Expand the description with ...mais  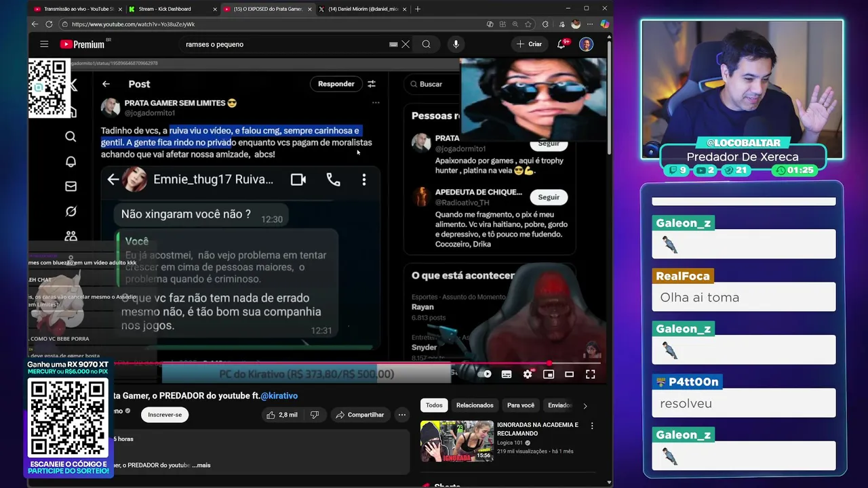[x=201, y=466]
